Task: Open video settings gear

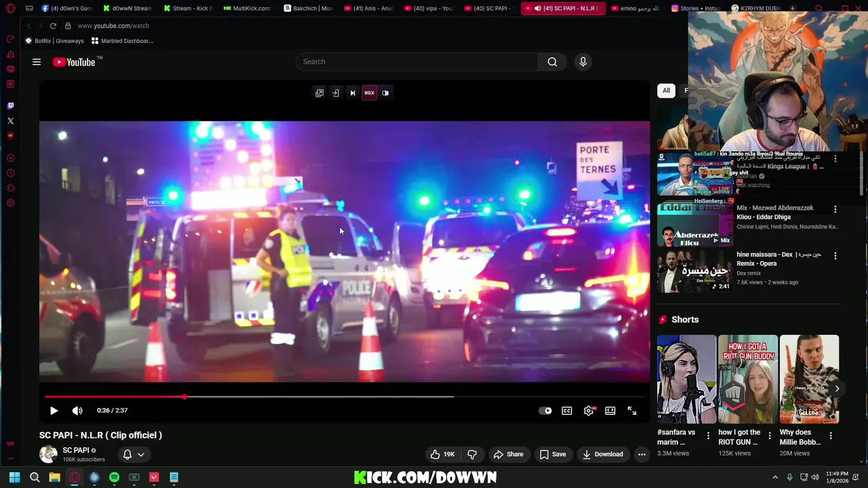Action: tap(589, 410)
